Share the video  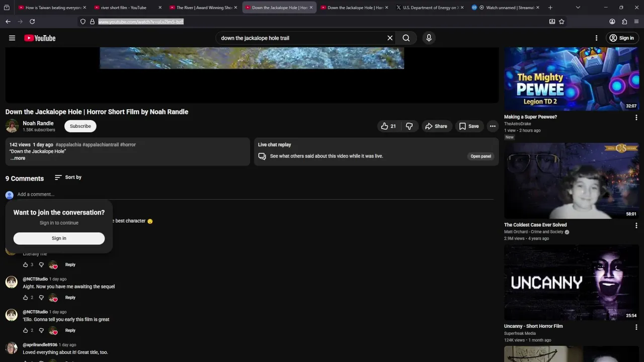tap(436, 126)
